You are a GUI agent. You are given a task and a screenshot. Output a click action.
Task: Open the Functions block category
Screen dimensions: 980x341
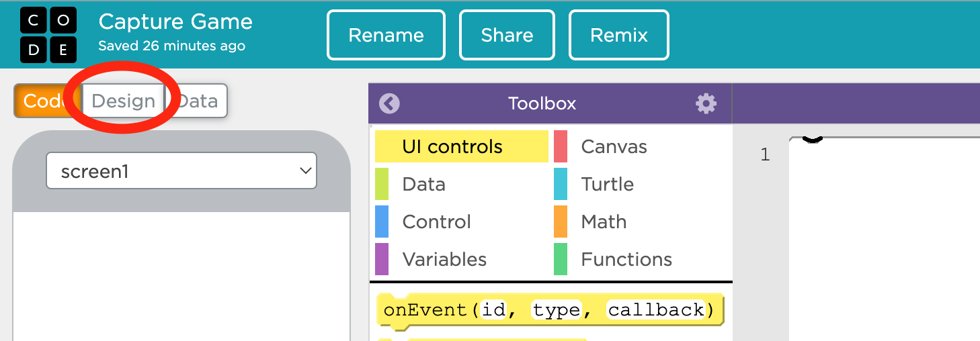click(x=626, y=260)
